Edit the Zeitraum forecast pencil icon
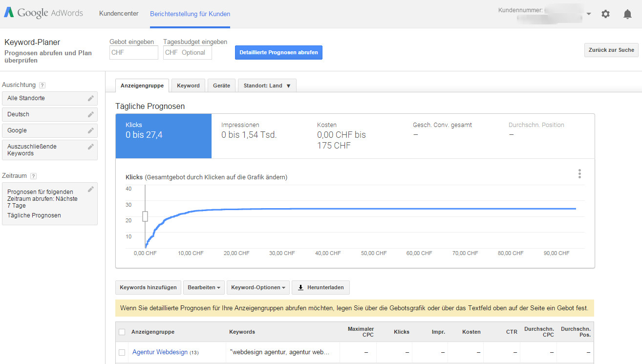The width and height of the screenshot is (642, 364). pos(90,189)
